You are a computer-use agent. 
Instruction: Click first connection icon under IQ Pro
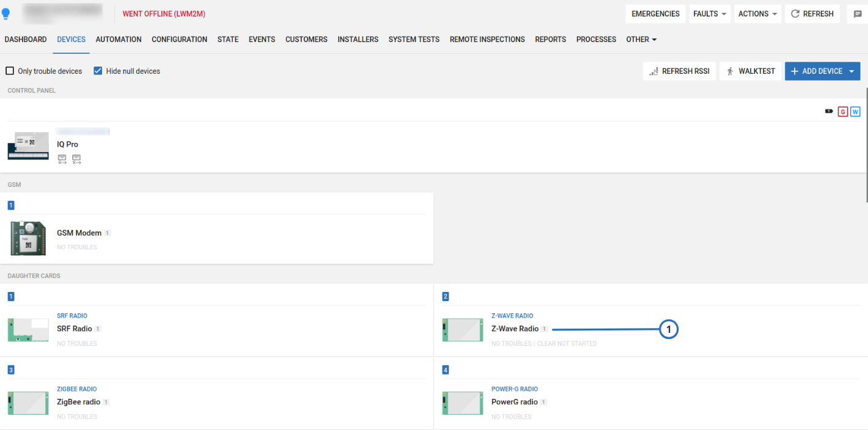point(62,159)
